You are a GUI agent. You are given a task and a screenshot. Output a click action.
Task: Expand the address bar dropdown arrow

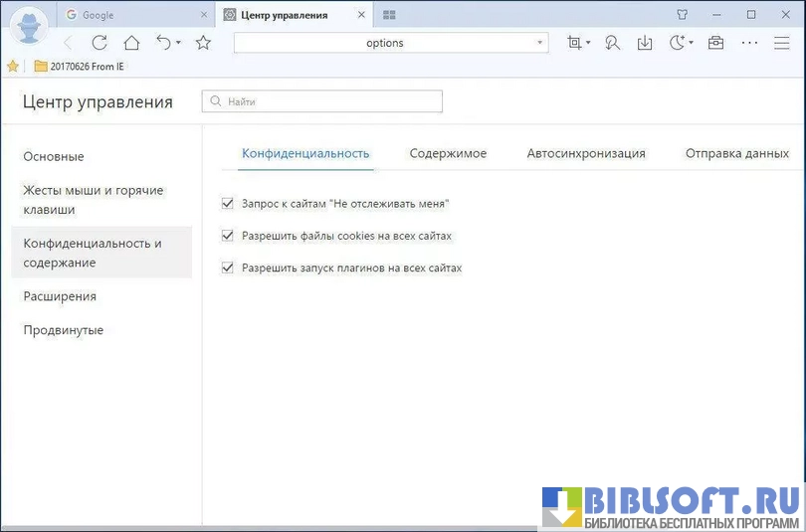[540, 43]
